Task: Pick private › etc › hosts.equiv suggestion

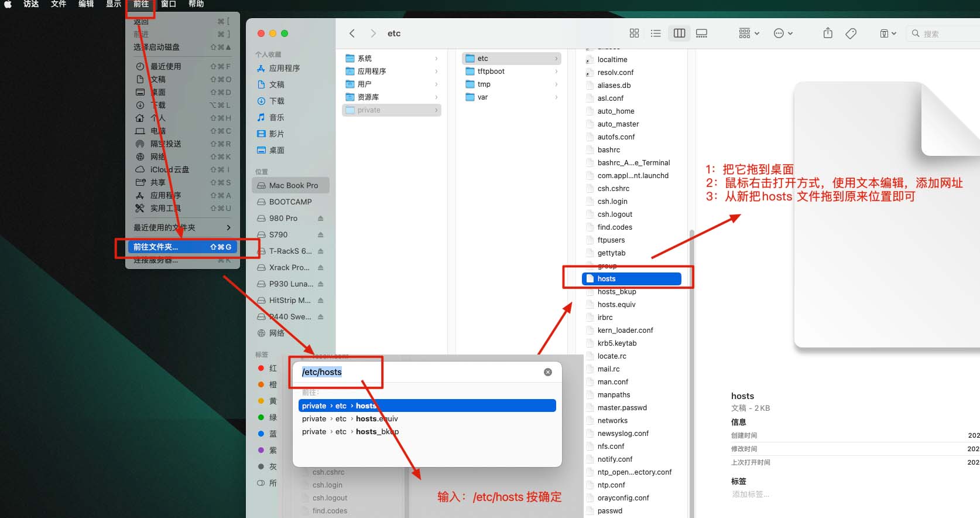Action: point(349,419)
